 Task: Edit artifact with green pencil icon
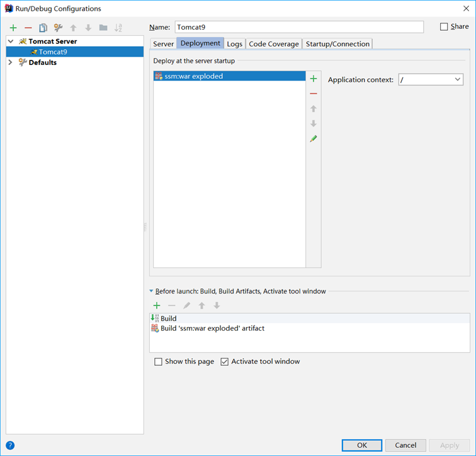pyautogui.click(x=314, y=139)
